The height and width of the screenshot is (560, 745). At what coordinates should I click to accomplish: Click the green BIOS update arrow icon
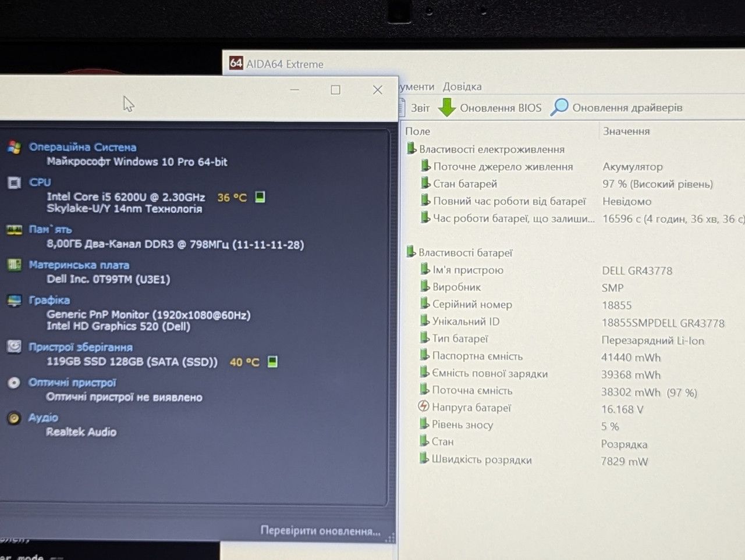tap(447, 107)
